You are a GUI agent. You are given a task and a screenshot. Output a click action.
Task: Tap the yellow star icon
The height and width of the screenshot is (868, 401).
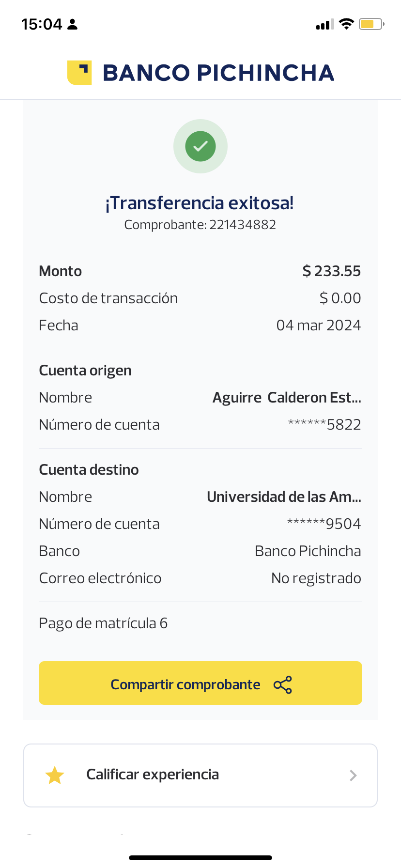click(x=55, y=775)
